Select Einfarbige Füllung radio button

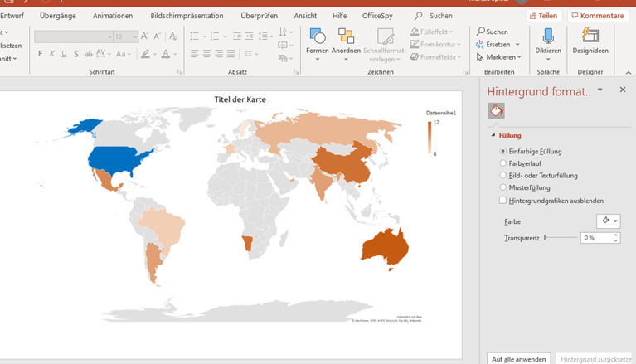(503, 151)
